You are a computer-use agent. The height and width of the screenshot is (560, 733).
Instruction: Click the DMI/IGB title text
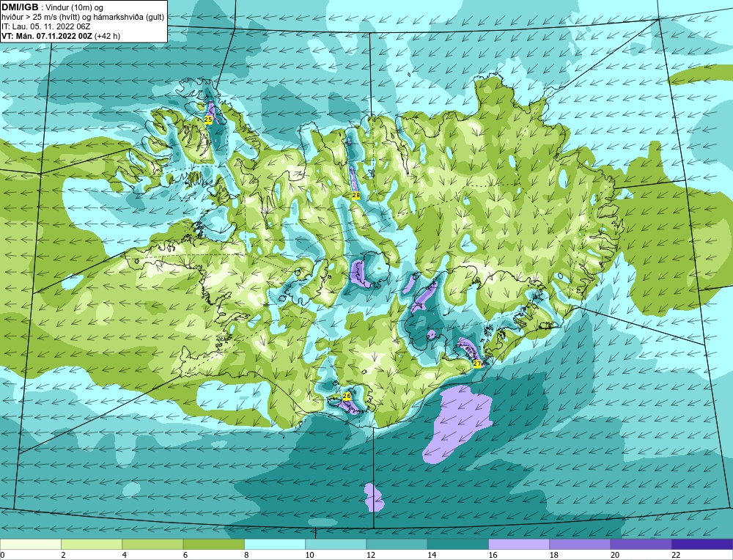[x=20, y=7]
